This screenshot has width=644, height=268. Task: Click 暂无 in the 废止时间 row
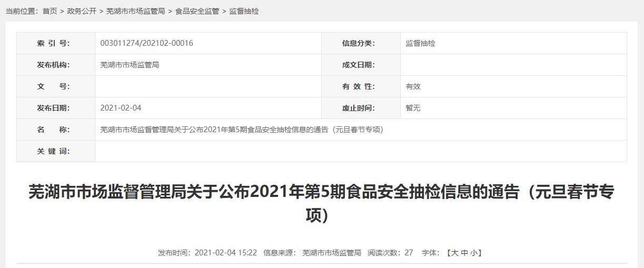(413, 108)
